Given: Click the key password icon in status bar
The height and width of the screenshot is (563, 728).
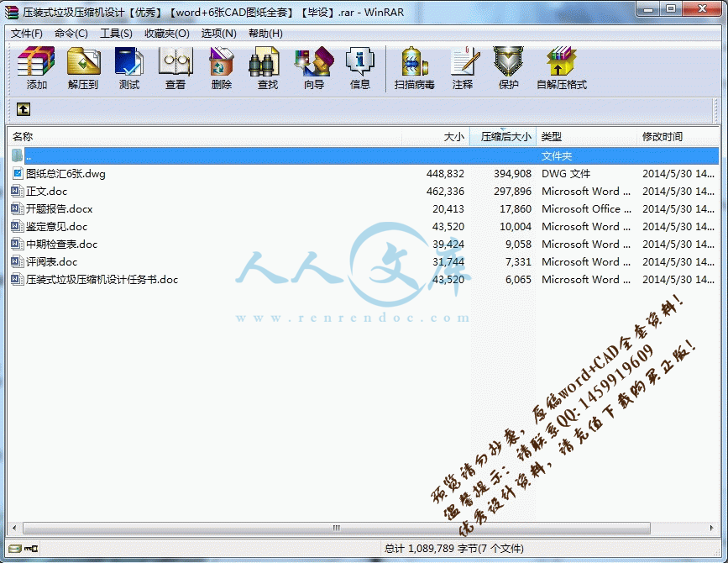Looking at the screenshot, I should [32, 549].
